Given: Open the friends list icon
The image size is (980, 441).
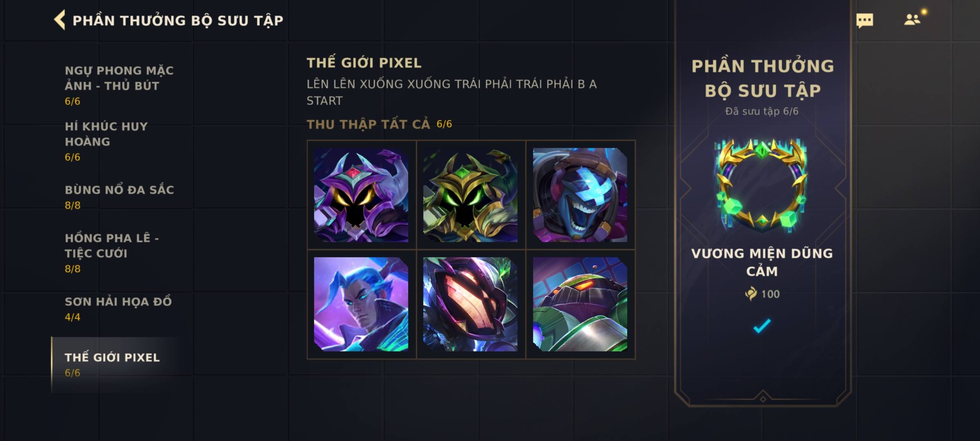Looking at the screenshot, I should coord(912,20).
